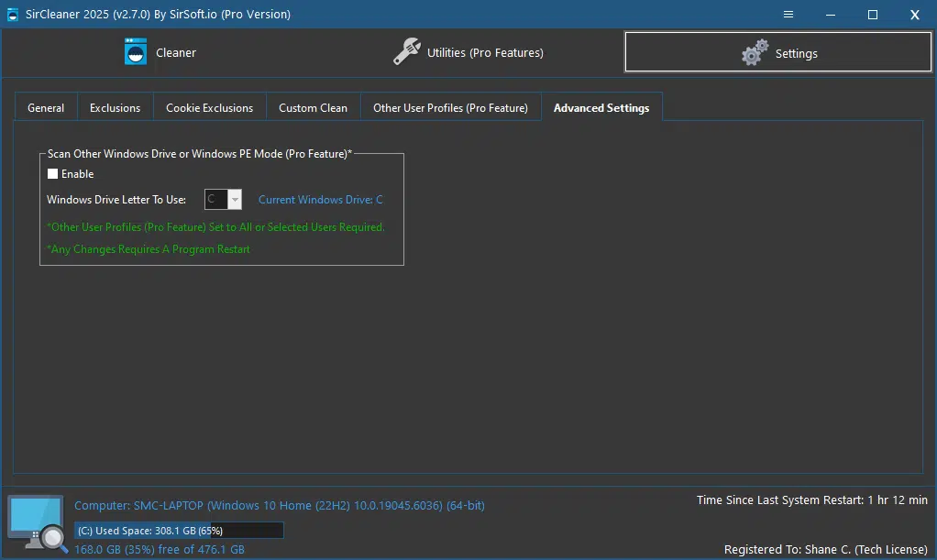This screenshot has height=560, width=937.
Task: Switch to the Exclusions tab
Action: (115, 108)
